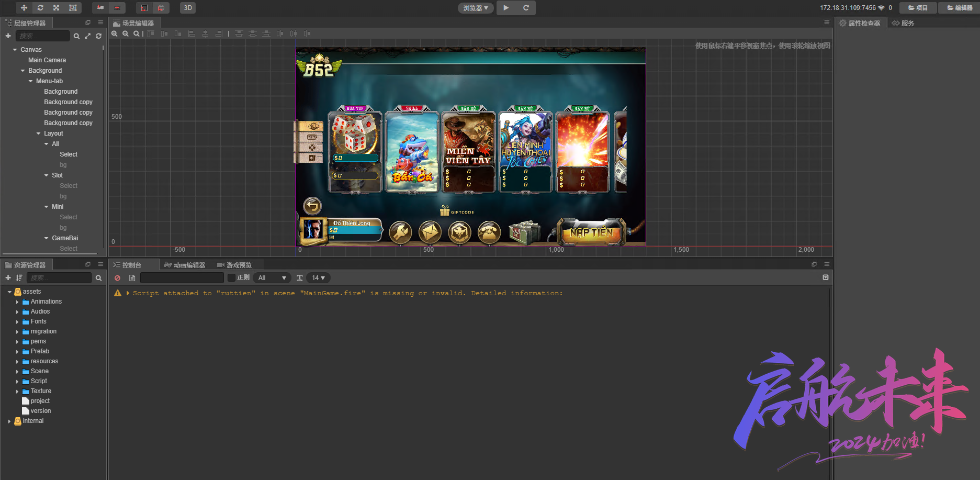The width and height of the screenshot is (980, 480).
Task: Collapse the Layout node
Action: point(38,133)
